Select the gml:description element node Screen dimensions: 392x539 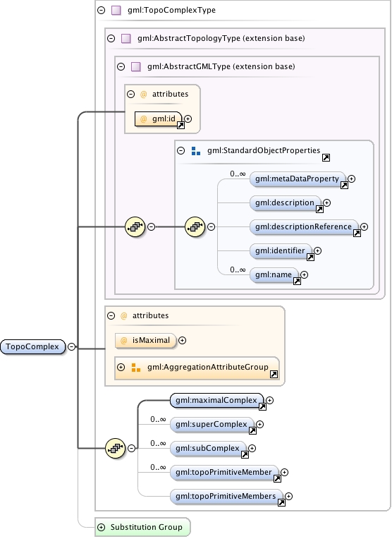285,203
